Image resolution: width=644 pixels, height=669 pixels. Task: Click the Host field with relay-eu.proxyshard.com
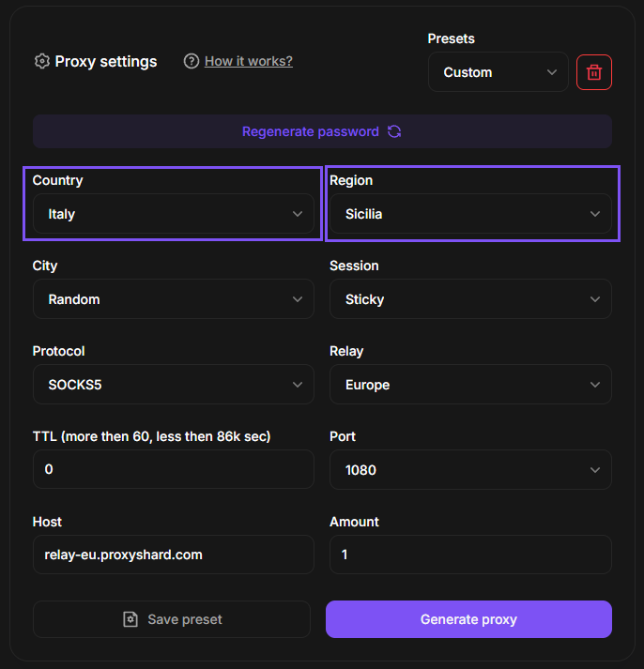coord(173,555)
